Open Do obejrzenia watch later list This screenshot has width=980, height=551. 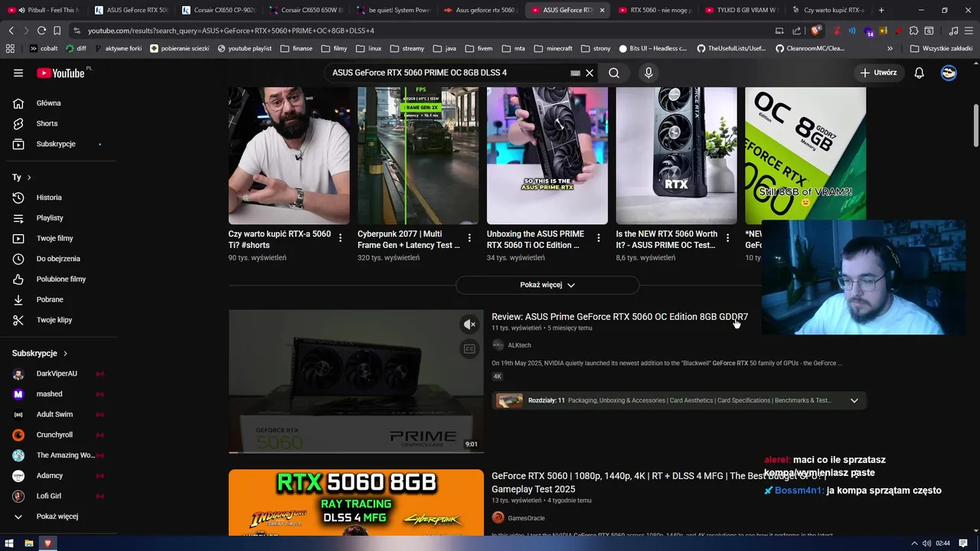(x=58, y=259)
